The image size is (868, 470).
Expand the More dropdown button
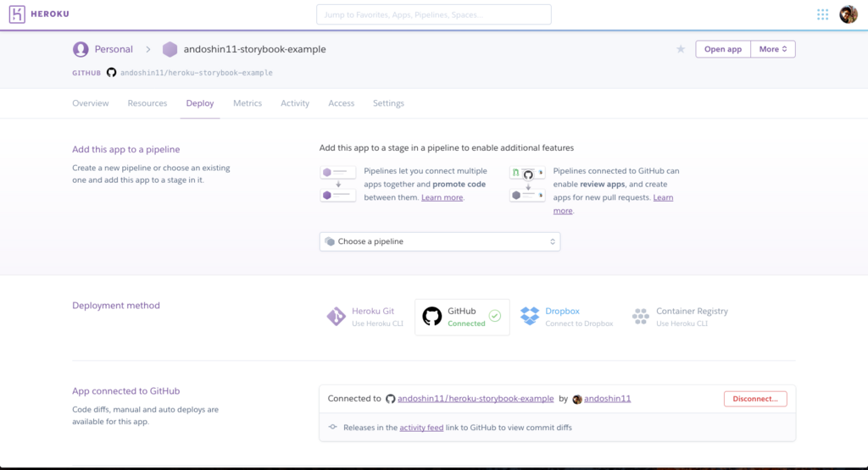pos(773,49)
